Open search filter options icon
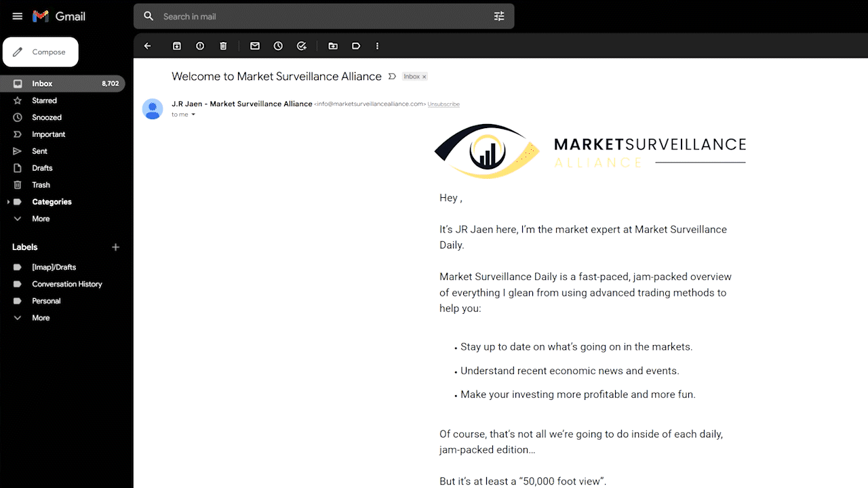The image size is (868, 488). tap(499, 16)
